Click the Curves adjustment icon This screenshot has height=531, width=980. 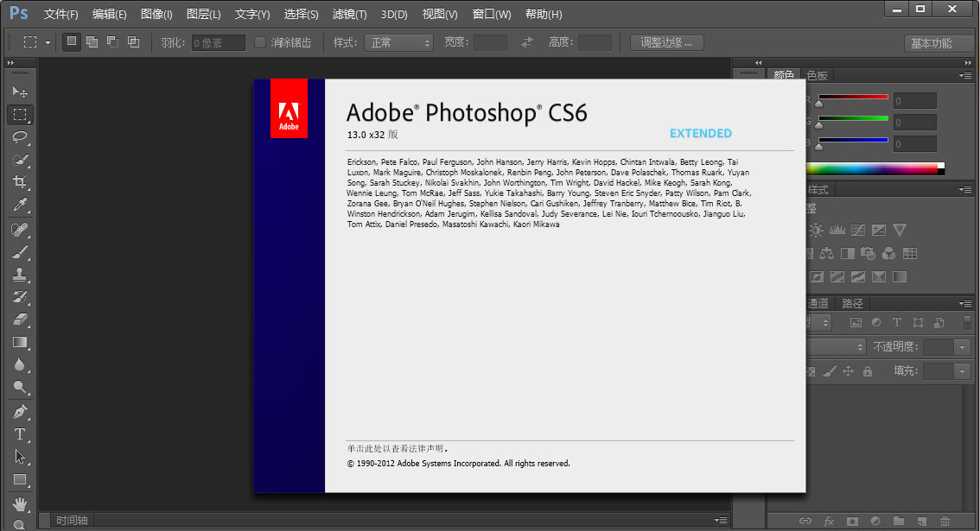click(x=858, y=230)
